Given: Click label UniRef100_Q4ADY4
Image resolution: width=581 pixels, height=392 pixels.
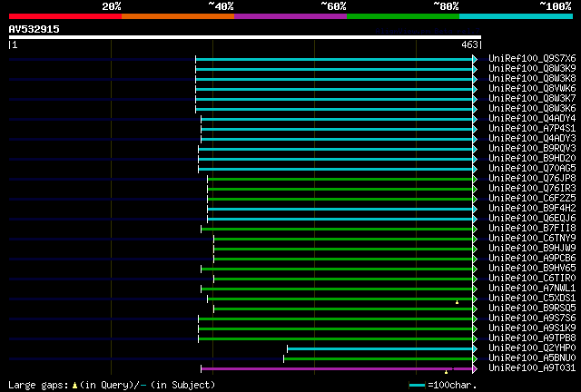Looking at the screenshot, I should coord(532,119).
